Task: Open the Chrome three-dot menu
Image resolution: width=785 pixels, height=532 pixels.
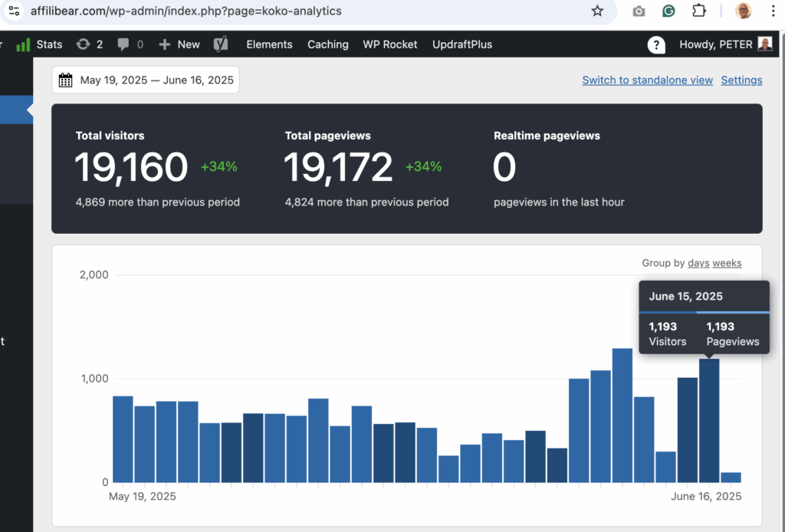Action: (x=772, y=11)
